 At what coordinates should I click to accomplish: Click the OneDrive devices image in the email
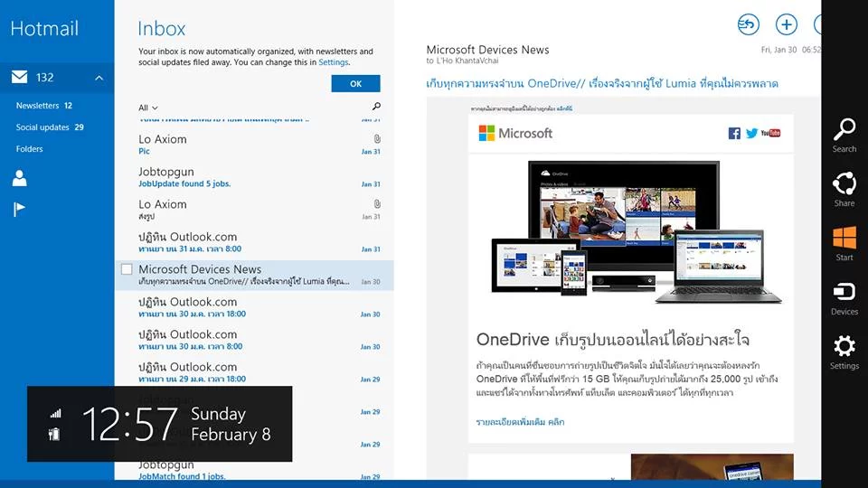[636, 232]
